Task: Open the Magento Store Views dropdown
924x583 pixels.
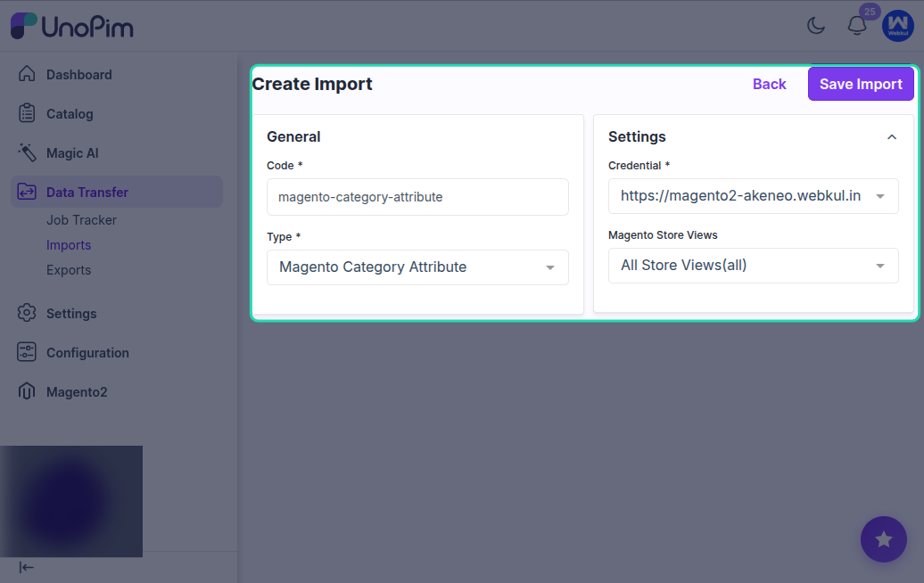Action: point(753,265)
